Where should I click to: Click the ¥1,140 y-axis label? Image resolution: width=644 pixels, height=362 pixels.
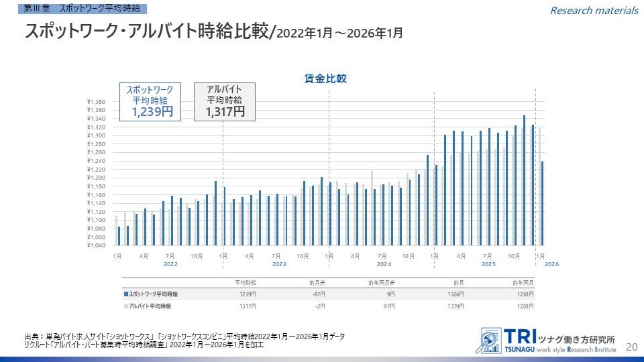coord(96,203)
